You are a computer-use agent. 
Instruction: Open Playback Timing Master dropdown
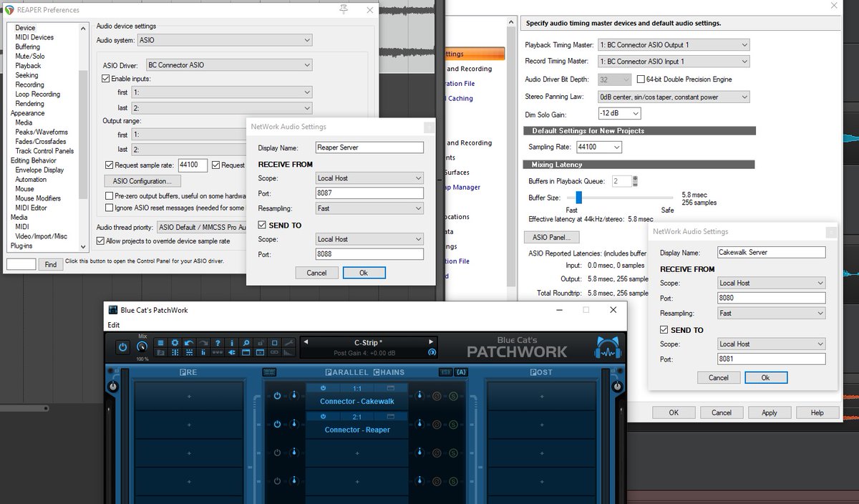pyautogui.click(x=674, y=44)
